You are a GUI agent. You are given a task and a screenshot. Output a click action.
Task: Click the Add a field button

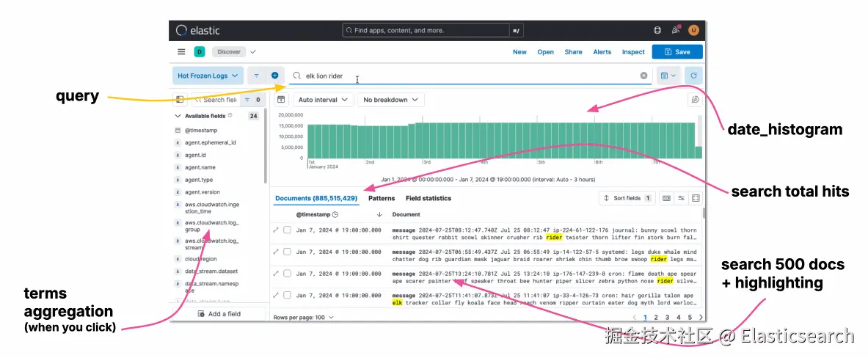click(219, 314)
